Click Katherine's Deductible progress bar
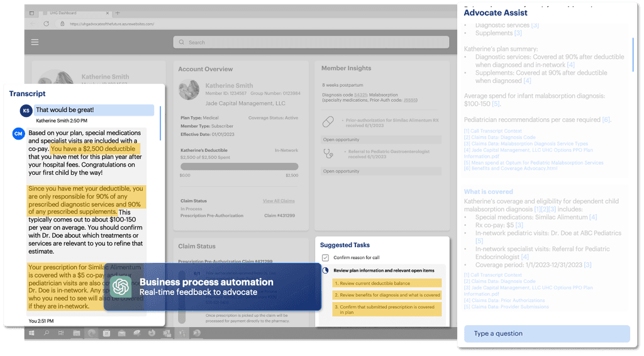Viewport: 644px width, 356px height. coord(240,166)
